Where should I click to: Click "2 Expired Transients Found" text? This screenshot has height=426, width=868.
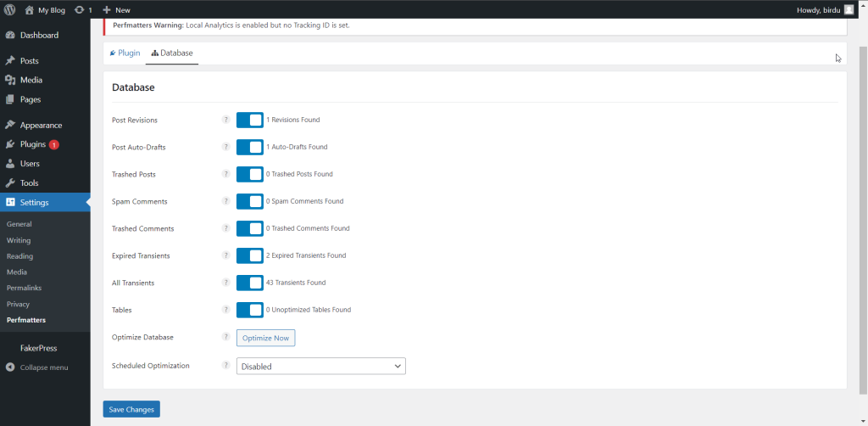(x=305, y=255)
